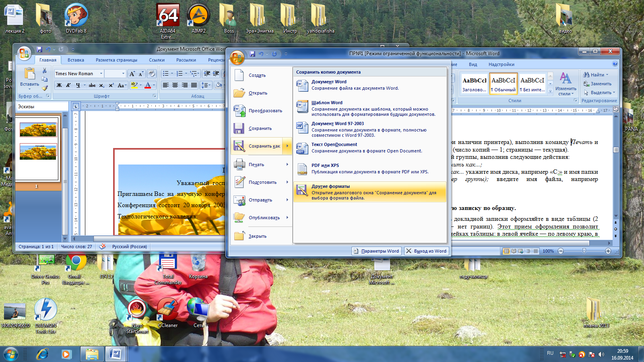This screenshot has width=644, height=362.
Task: Click the Cut scissors icon in the clipboard group
Action: (45, 71)
